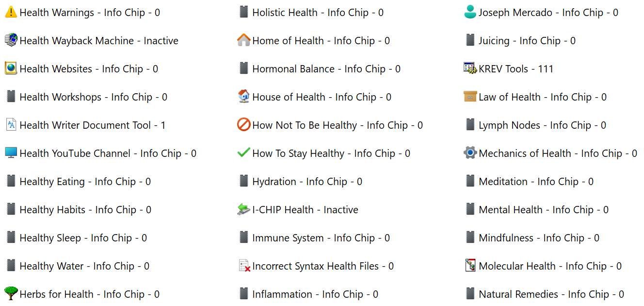Click the Health Writer Document Tool icon
This screenshot has width=644, height=306.
(11, 125)
